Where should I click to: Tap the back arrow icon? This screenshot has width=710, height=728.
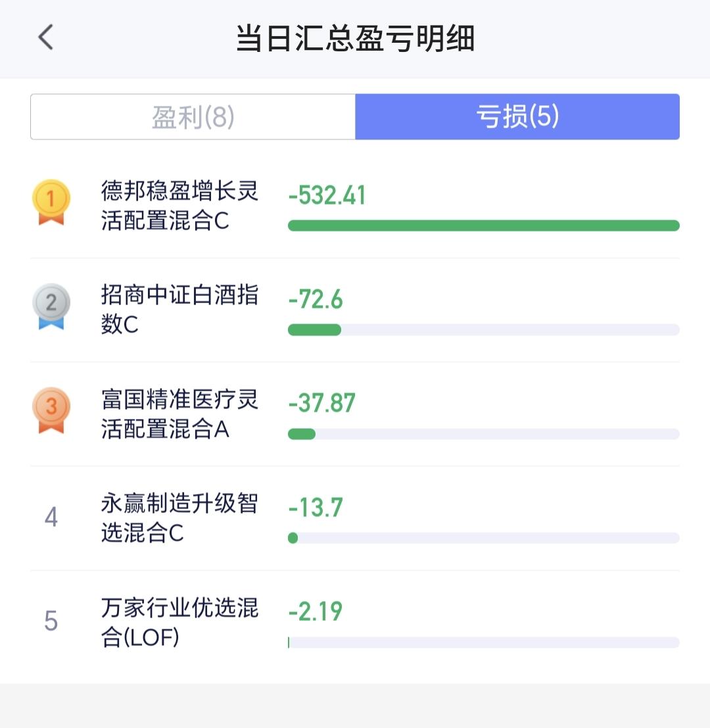click(x=45, y=37)
